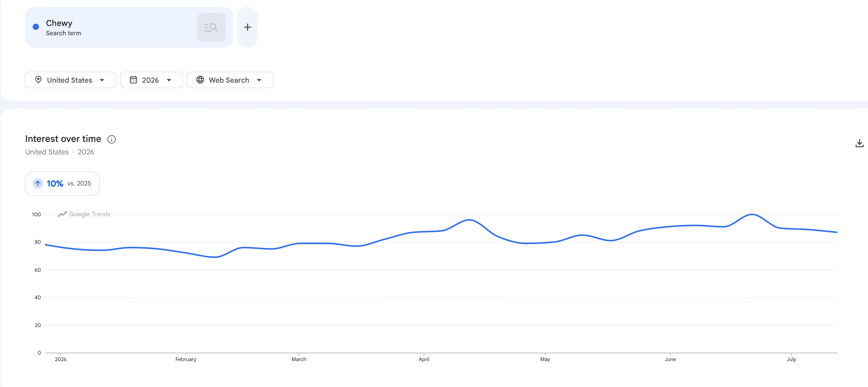Open the Interest over time info tooltip icon
Image resolution: width=868 pixels, height=387 pixels.
(112, 139)
